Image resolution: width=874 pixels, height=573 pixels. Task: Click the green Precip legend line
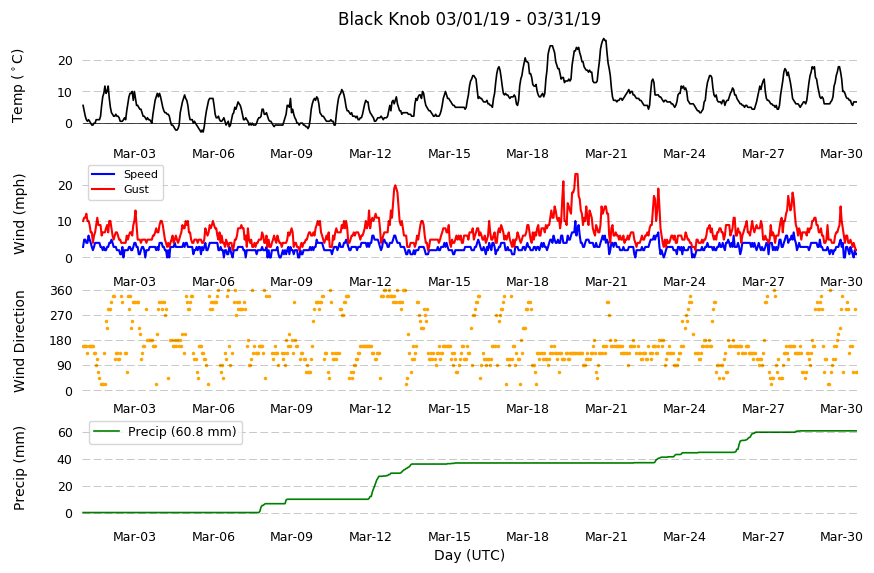106,431
